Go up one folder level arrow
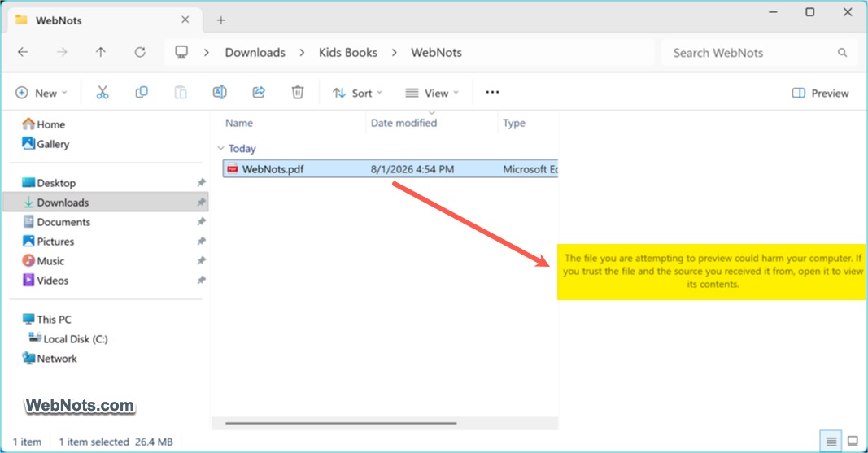This screenshot has height=453, width=868. coord(100,52)
